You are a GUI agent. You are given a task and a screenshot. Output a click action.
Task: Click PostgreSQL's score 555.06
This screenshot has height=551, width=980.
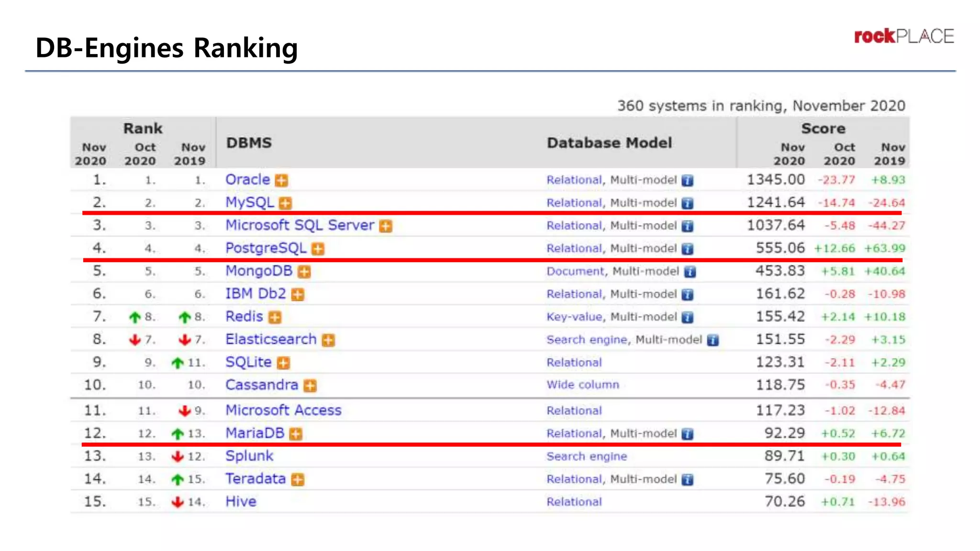coord(780,248)
